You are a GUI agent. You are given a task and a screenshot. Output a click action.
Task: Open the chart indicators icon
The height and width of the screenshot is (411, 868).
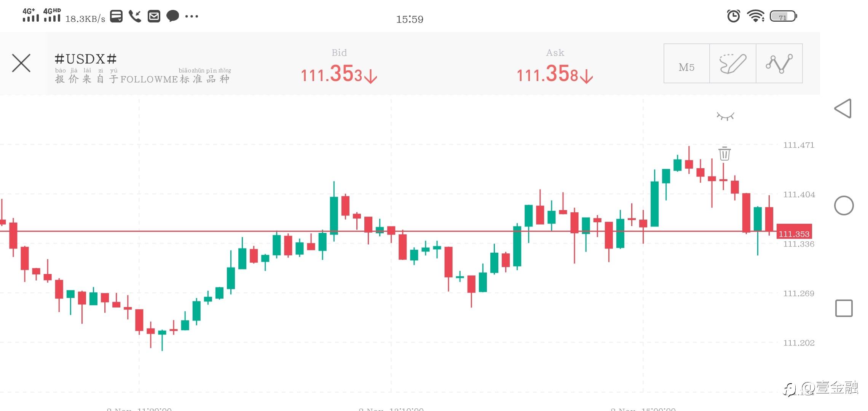click(779, 64)
